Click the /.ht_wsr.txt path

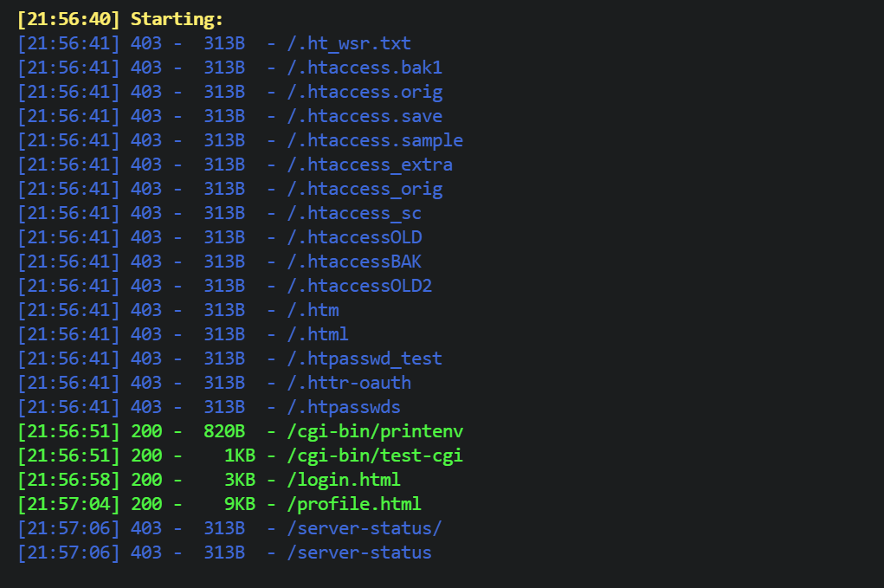tap(349, 43)
